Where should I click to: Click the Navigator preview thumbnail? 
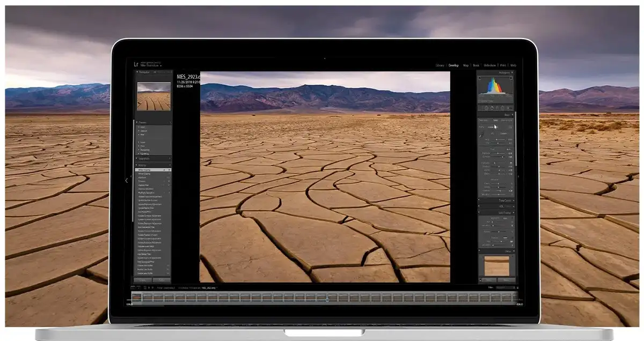tap(153, 97)
